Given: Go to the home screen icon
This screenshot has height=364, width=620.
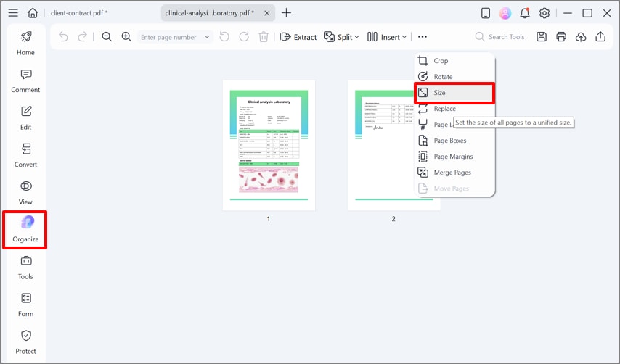Looking at the screenshot, I should click(x=33, y=12).
